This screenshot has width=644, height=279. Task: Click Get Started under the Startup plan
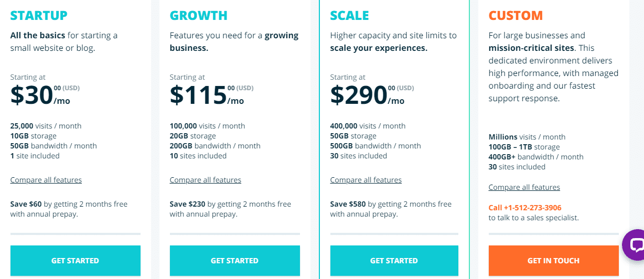tap(76, 261)
